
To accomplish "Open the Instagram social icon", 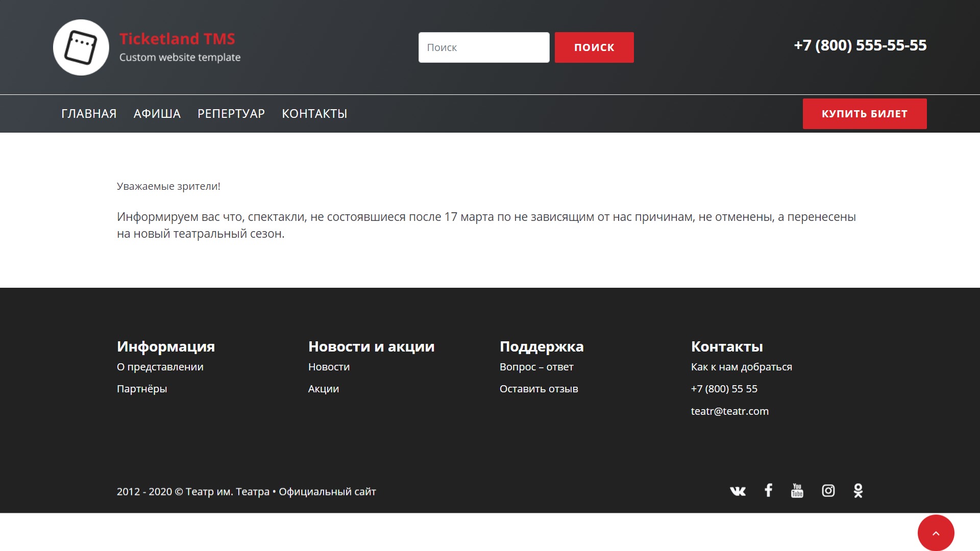I will pos(828,490).
